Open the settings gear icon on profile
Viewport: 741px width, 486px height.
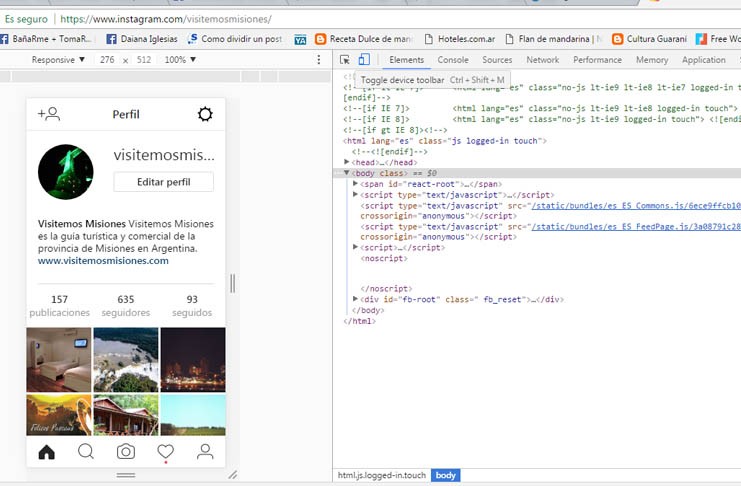[205, 114]
